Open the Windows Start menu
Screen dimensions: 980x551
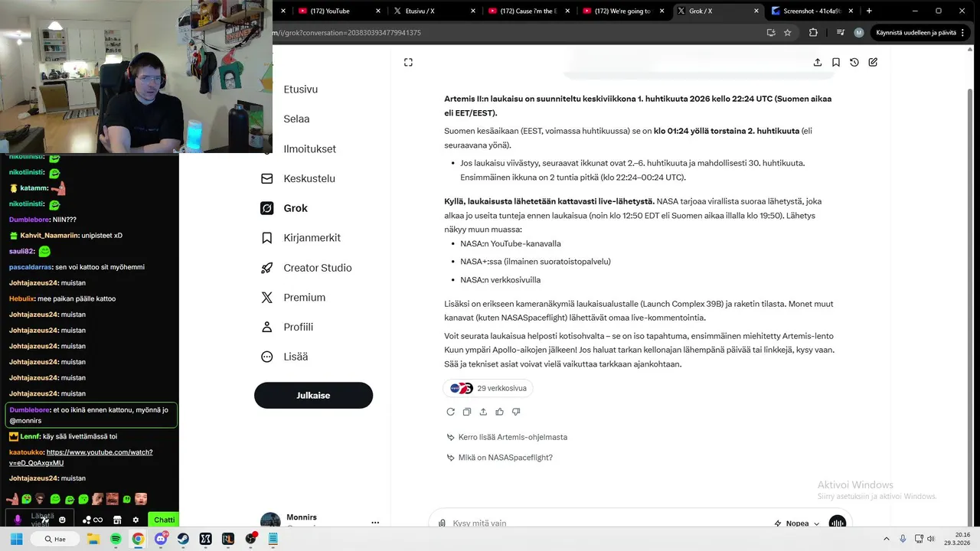click(x=18, y=539)
